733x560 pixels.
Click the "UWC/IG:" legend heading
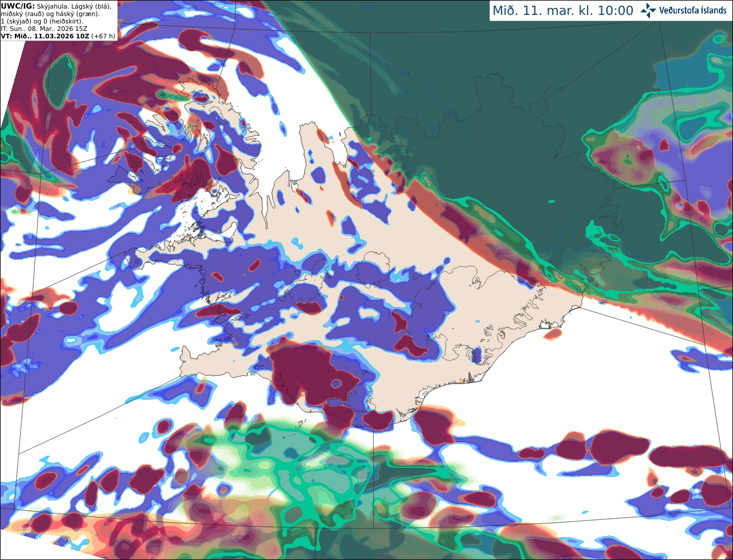[17, 6]
